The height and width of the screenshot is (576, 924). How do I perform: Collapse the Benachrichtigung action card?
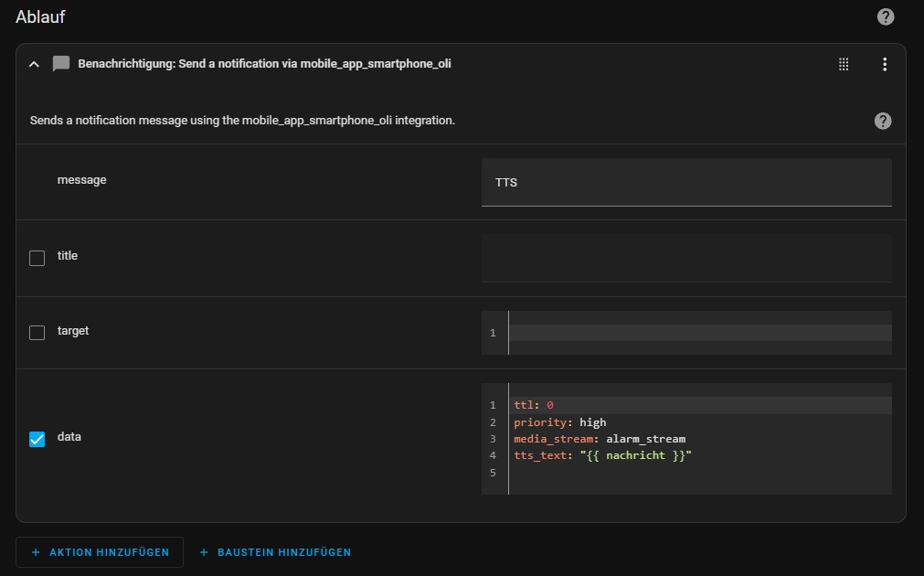pos(34,64)
